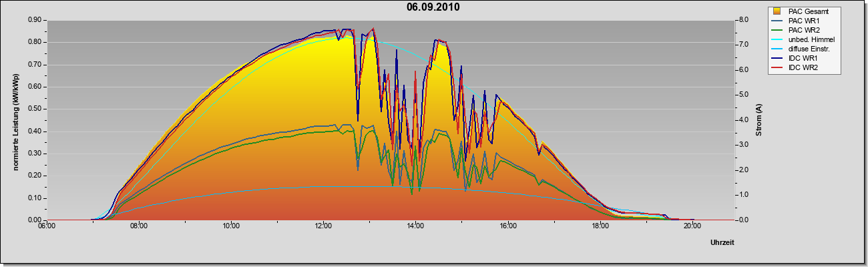Click the 08:00 time axis label
Screen dimensions: 868x267
(x=138, y=226)
